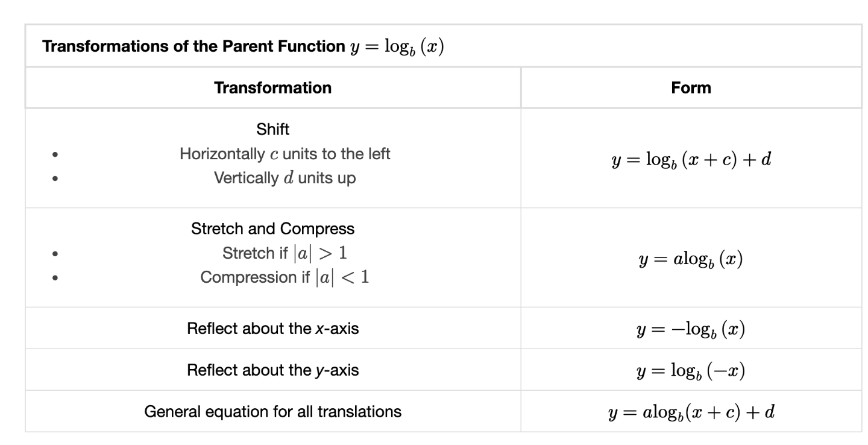Select the Form column header
868x445 pixels.
pyautogui.click(x=691, y=88)
